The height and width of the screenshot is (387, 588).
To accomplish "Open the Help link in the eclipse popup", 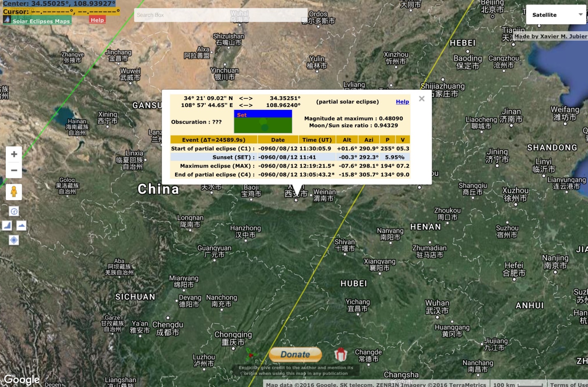I will (403, 102).
